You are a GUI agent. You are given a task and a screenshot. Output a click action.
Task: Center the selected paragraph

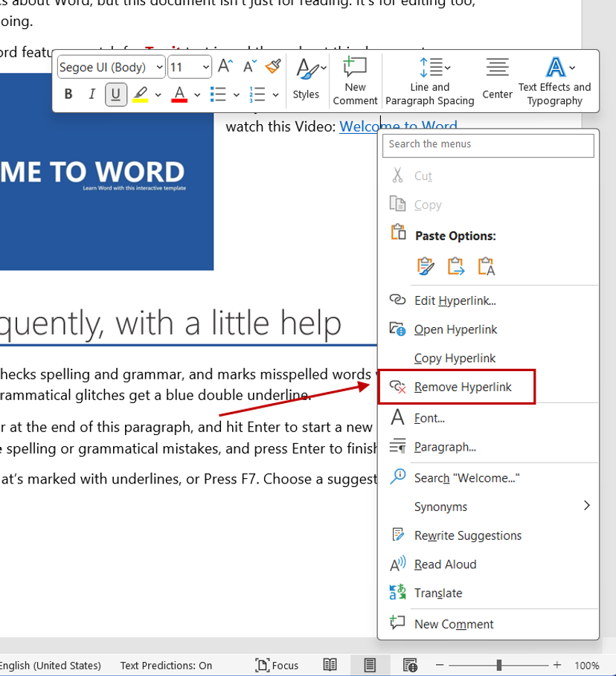pos(497,80)
